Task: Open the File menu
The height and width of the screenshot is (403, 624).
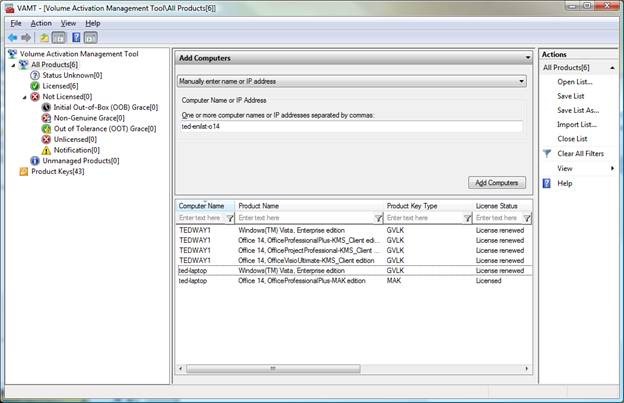Action: pos(16,23)
